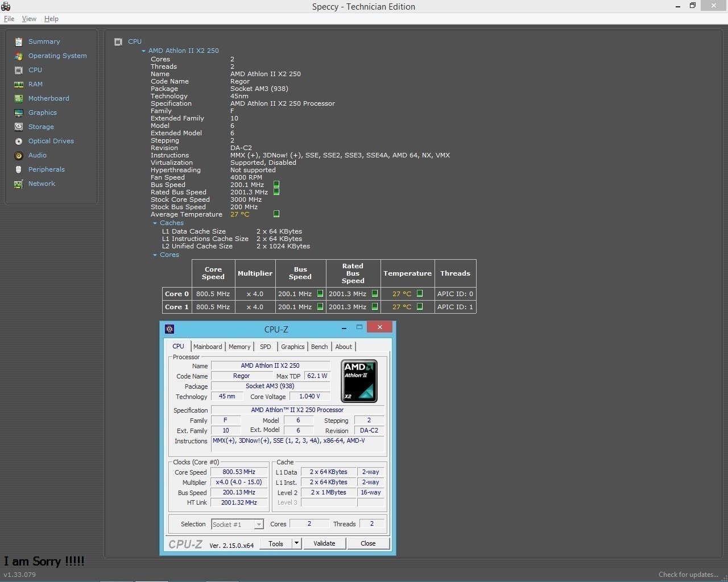
Task: Click the Level 2 cache 16-way field
Action: [x=371, y=492]
